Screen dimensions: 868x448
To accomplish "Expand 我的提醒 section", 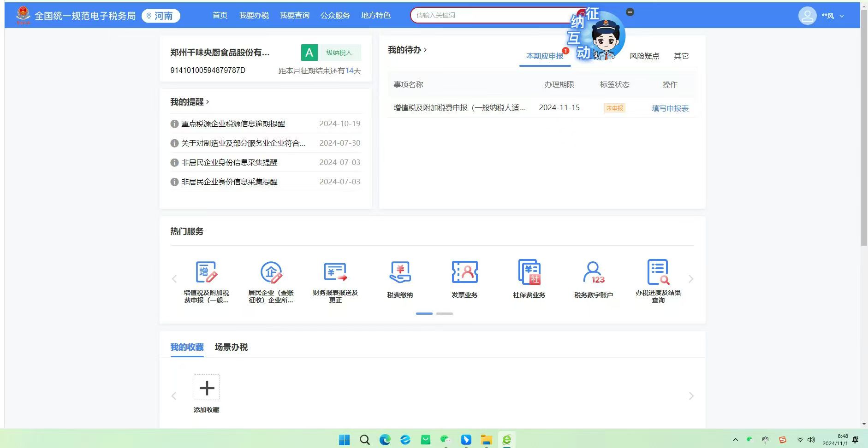I will click(190, 102).
